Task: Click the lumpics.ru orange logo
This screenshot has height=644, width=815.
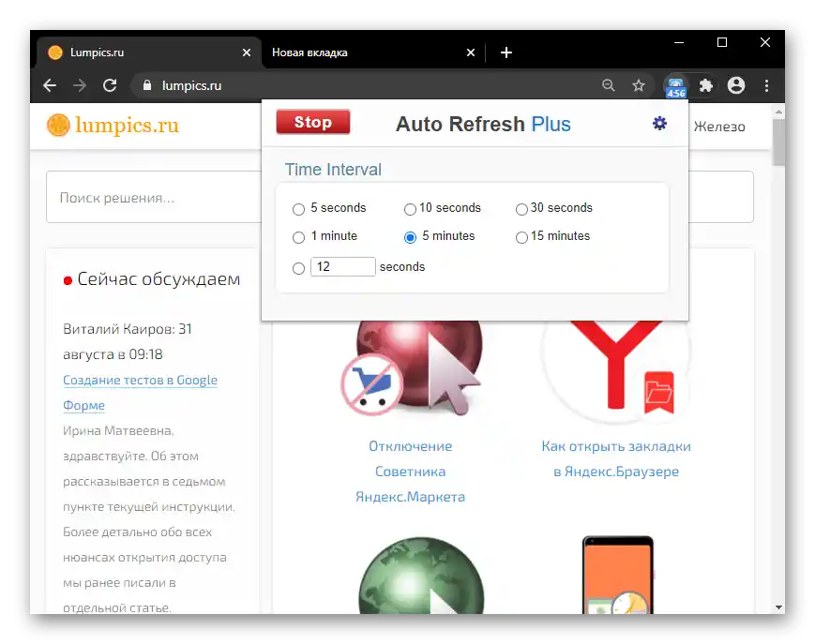Action: tap(58, 126)
